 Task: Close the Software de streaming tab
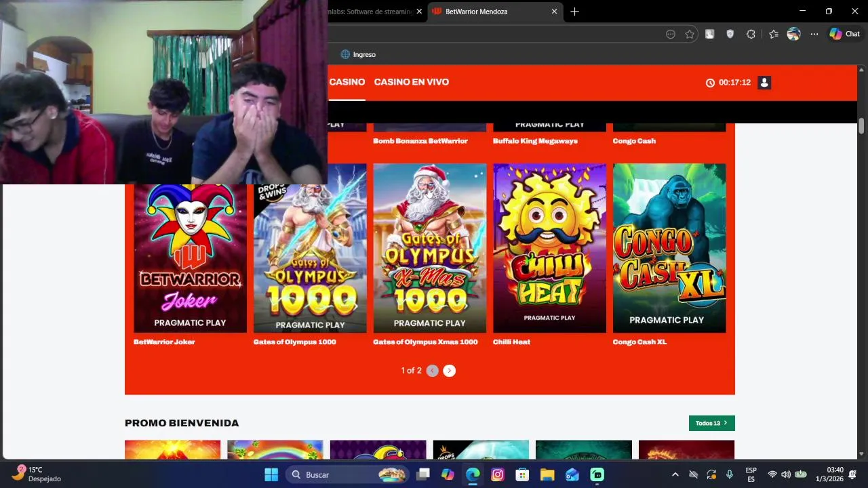point(419,12)
